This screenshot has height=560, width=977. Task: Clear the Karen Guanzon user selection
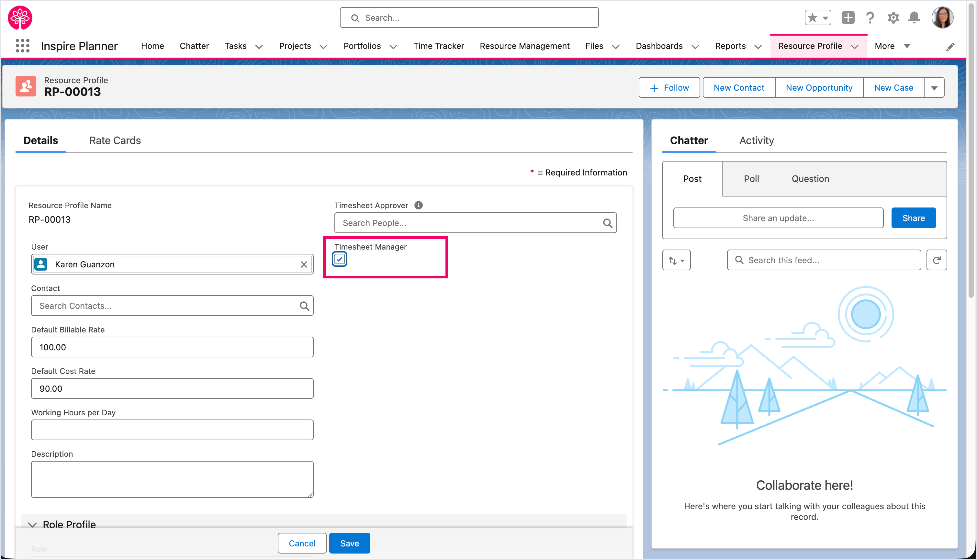tap(304, 264)
